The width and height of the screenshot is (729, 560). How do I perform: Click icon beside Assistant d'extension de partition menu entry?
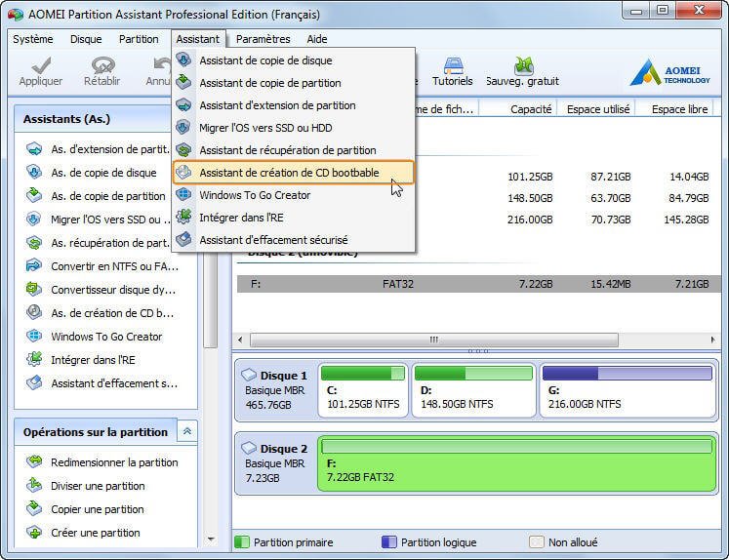183,105
